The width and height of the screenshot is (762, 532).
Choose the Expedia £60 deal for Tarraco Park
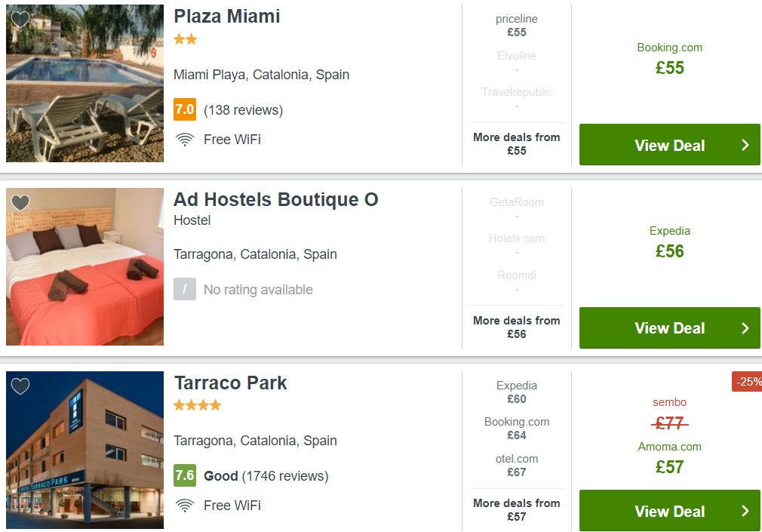tap(517, 392)
